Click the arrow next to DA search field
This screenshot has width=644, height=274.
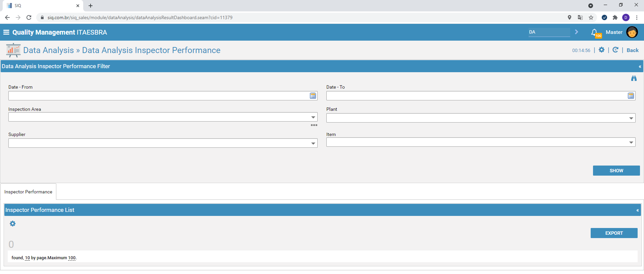pyautogui.click(x=577, y=32)
